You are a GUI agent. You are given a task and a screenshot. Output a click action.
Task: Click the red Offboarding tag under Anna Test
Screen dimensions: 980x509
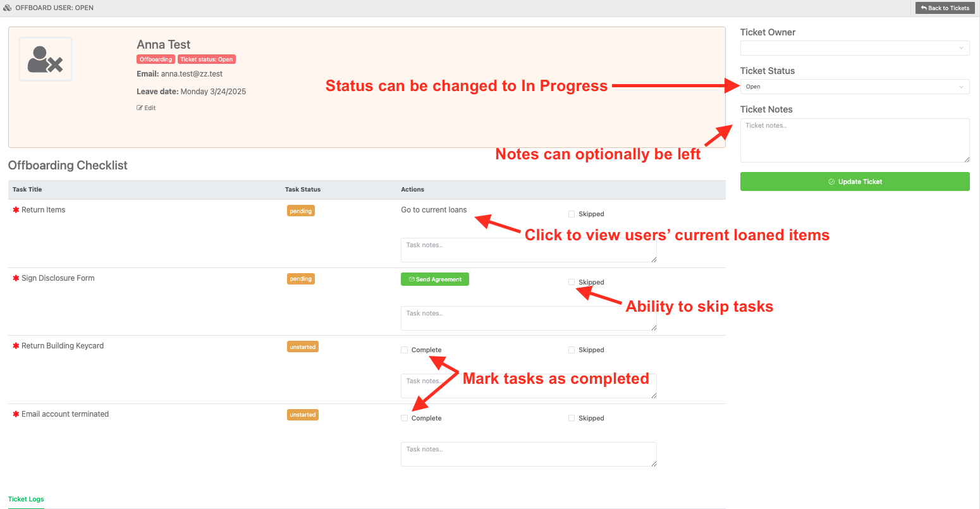(x=156, y=59)
